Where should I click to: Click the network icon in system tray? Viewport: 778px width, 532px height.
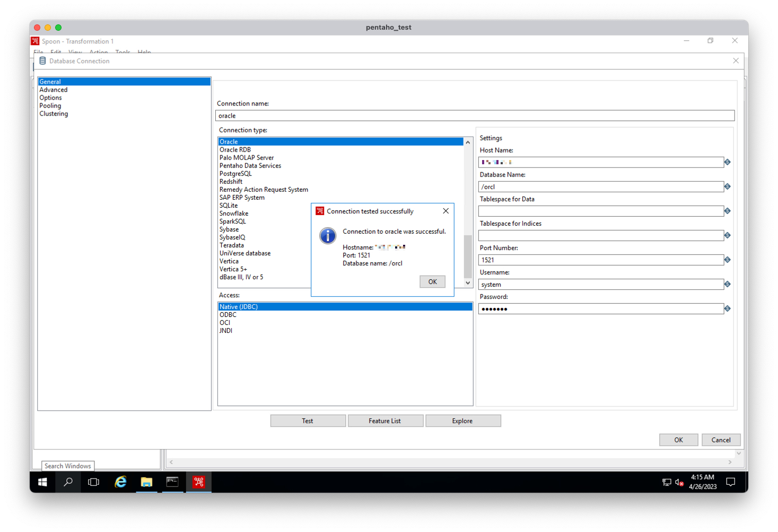pos(667,482)
